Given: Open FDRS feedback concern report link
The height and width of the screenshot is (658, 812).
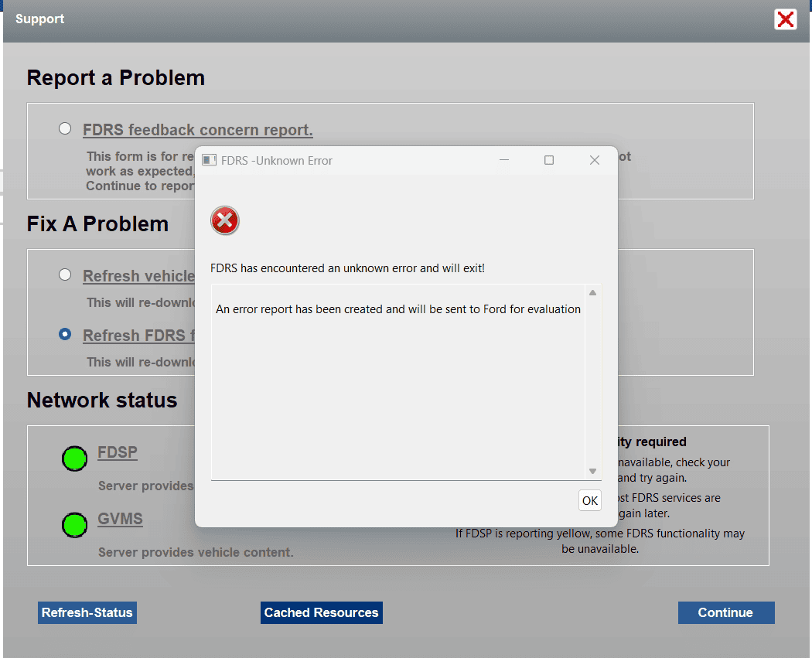Looking at the screenshot, I should (198, 130).
